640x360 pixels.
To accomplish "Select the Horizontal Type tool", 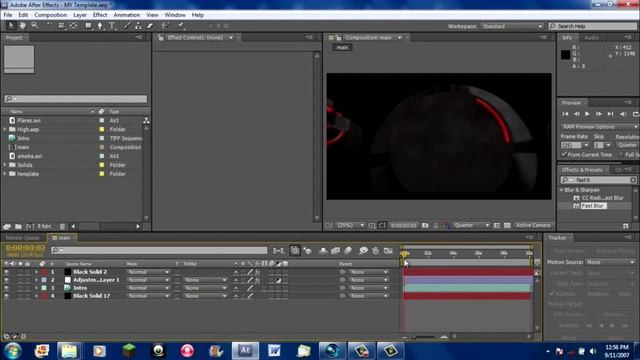I will (x=112, y=26).
